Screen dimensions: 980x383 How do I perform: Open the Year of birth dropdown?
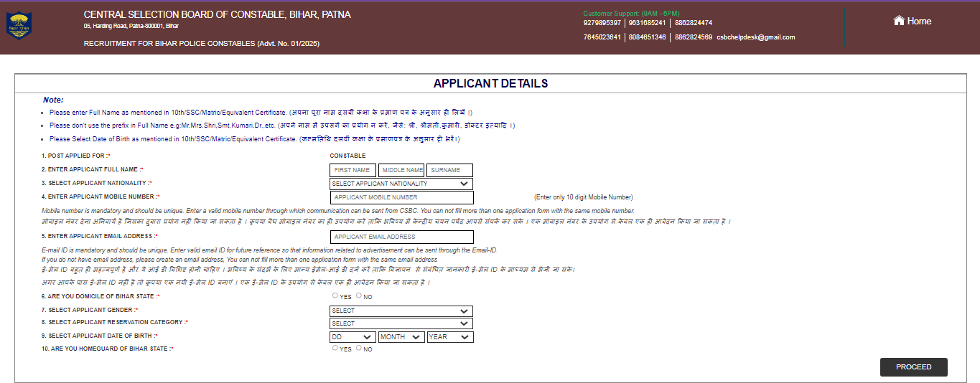coord(449,336)
